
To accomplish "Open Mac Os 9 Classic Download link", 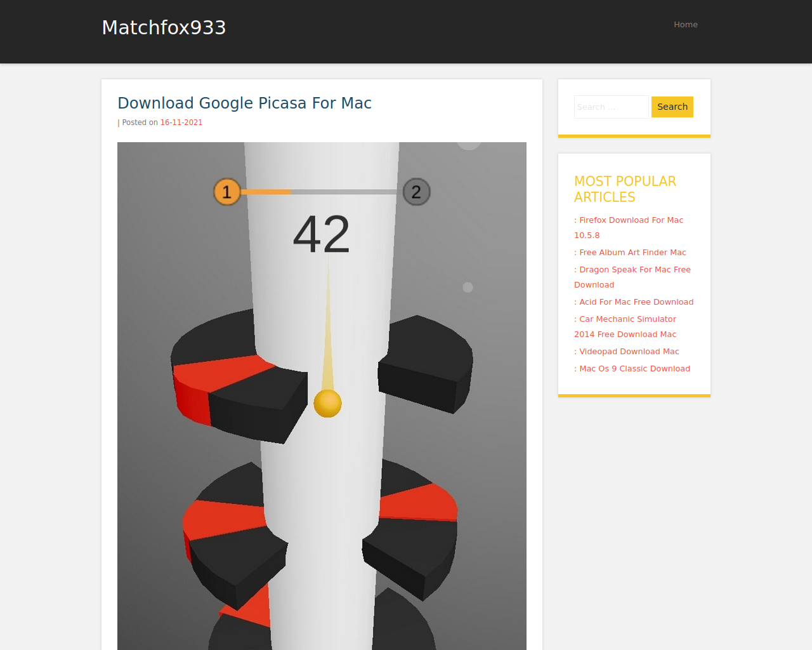I will [x=632, y=369].
